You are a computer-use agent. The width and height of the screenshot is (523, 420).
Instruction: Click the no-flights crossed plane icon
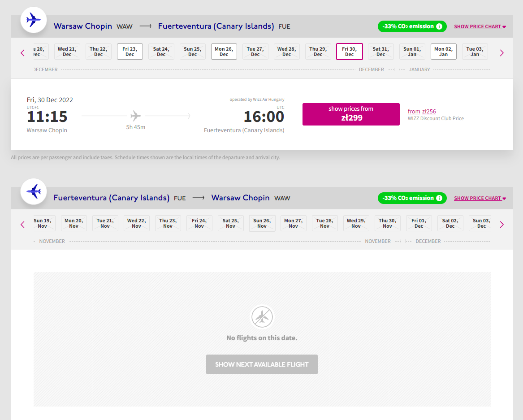[262, 316]
